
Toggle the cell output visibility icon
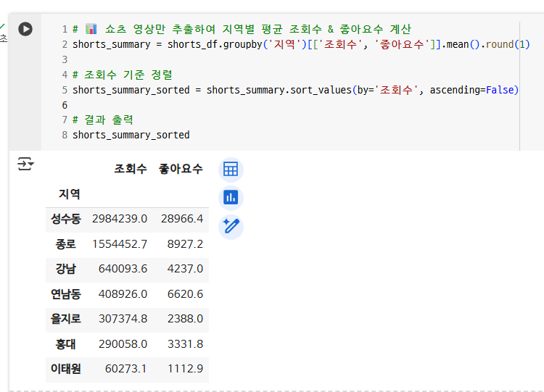[25, 164]
